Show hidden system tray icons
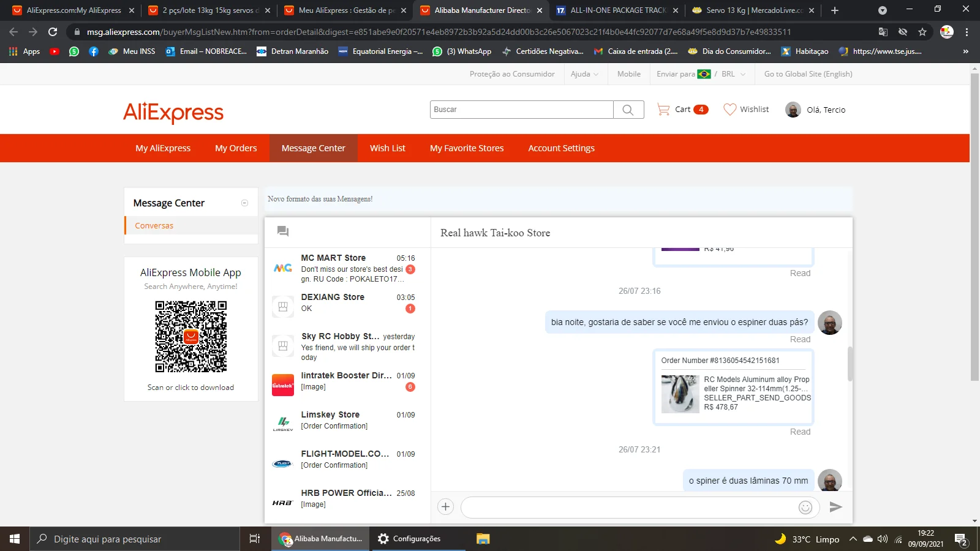This screenshot has width=980, height=551. pos(853,539)
